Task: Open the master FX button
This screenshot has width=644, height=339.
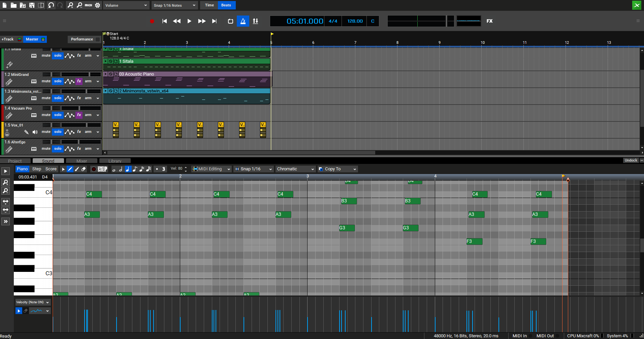Action: [x=489, y=21]
